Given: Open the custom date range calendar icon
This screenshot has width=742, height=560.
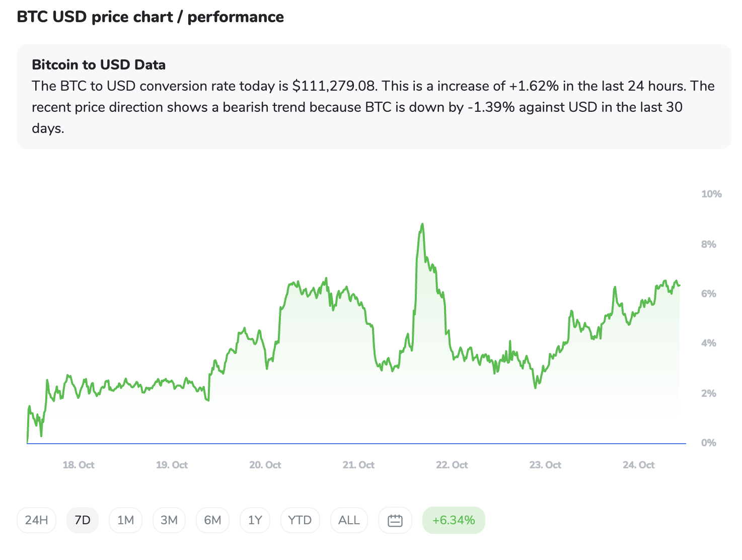Looking at the screenshot, I should coord(395,520).
